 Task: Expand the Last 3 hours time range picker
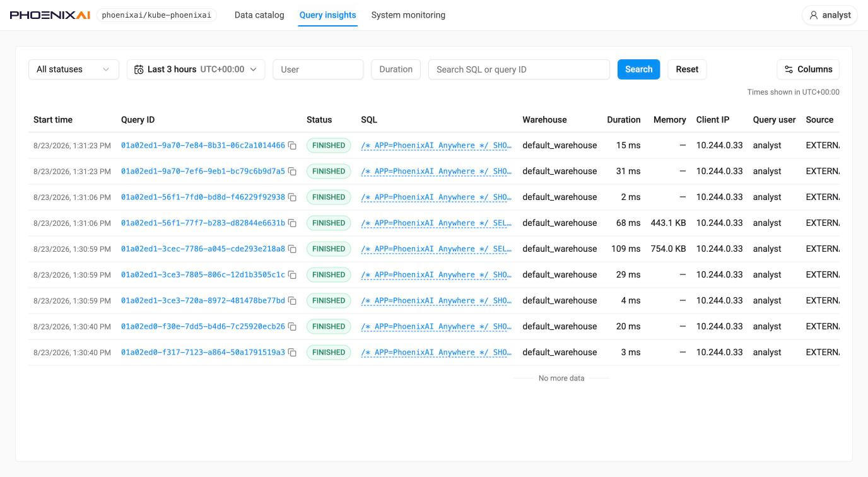pos(196,69)
